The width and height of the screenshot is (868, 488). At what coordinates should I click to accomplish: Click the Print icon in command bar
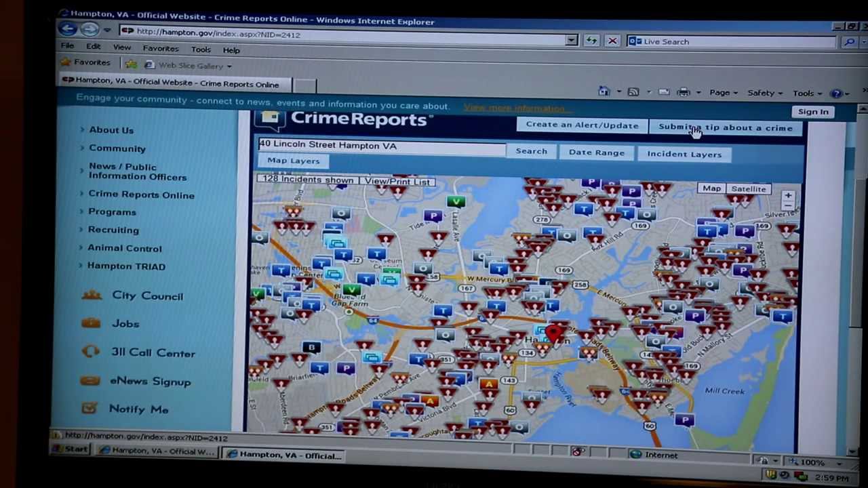[684, 92]
